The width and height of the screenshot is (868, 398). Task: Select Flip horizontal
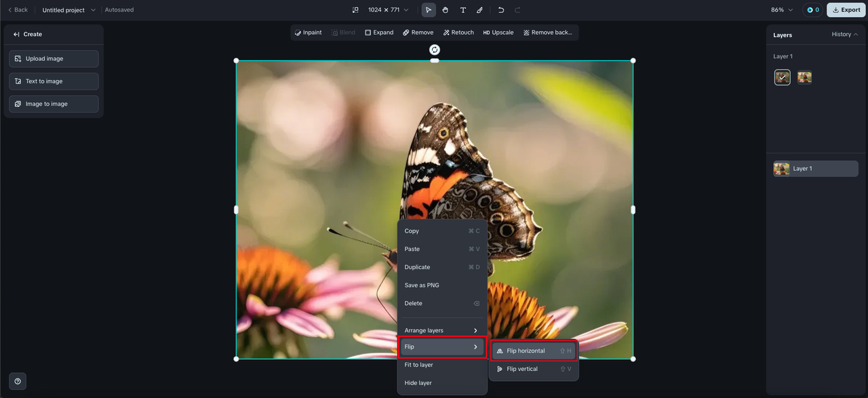[534, 351]
